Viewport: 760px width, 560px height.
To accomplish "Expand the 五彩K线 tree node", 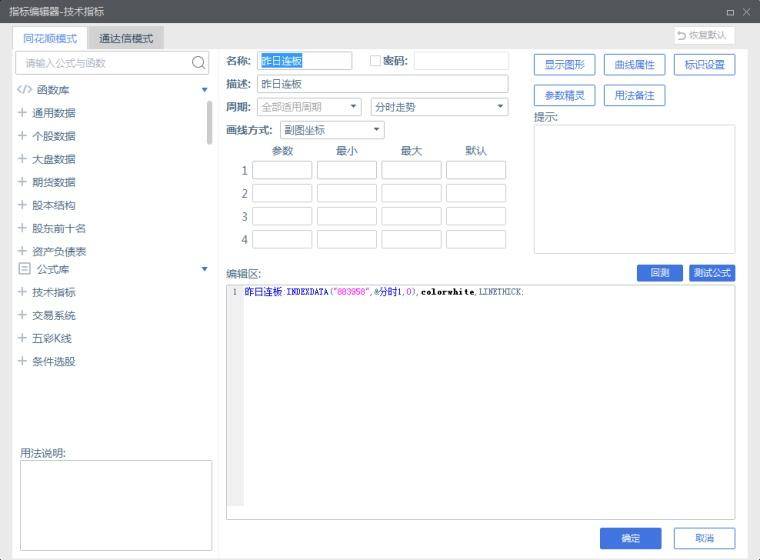I will pyautogui.click(x=22, y=338).
